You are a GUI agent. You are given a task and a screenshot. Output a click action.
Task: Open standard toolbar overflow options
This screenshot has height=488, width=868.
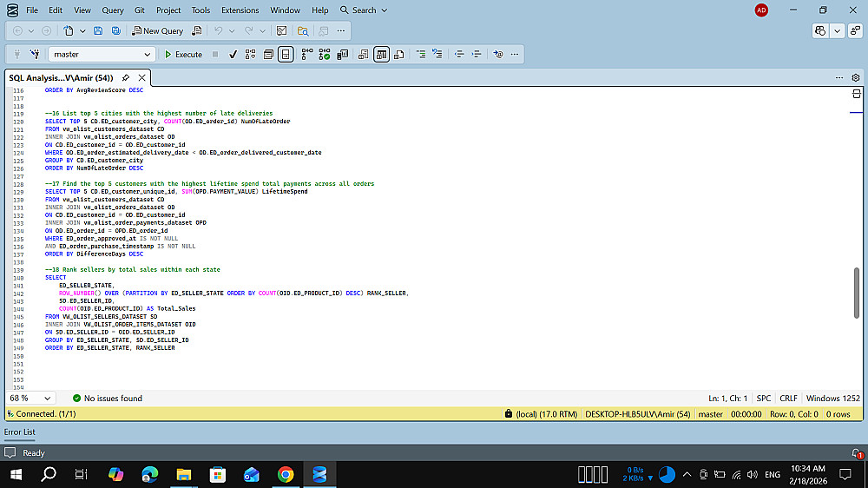tap(341, 31)
